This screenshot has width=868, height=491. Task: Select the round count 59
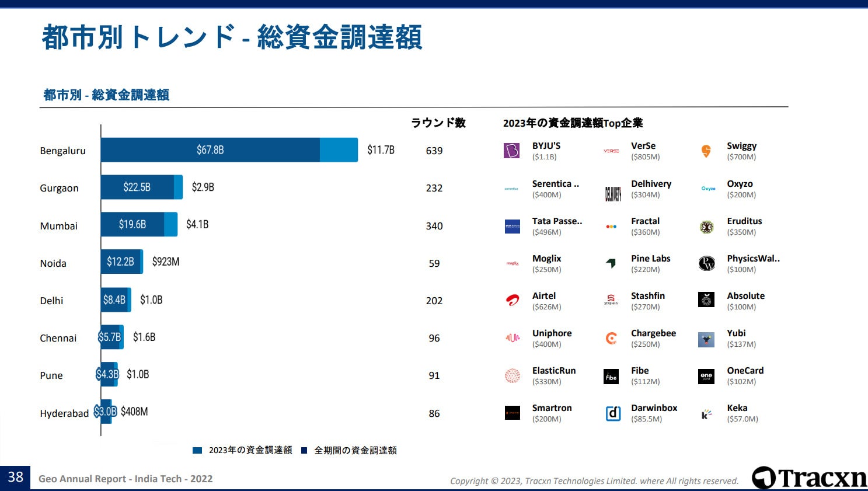pyautogui.click(x=434, y=263)
